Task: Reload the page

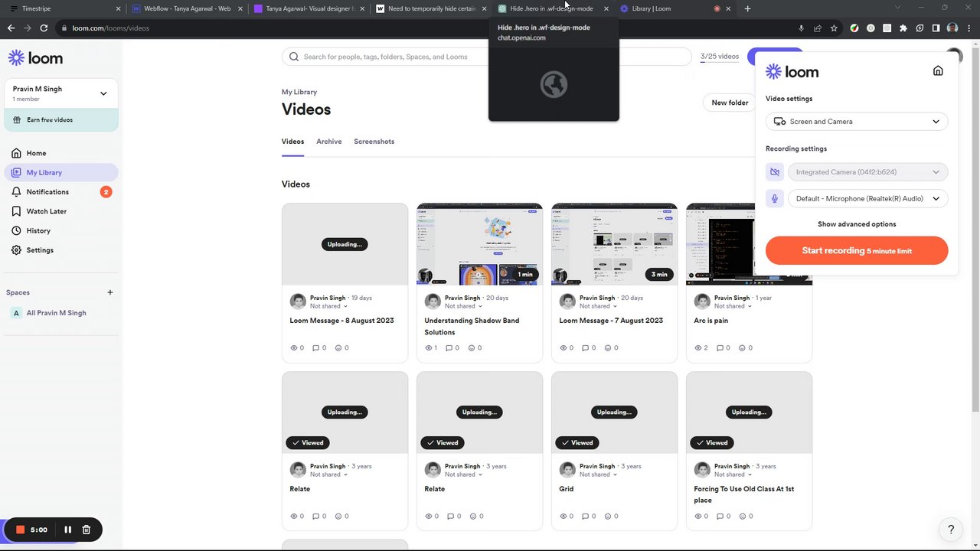Action: (44, 28)
